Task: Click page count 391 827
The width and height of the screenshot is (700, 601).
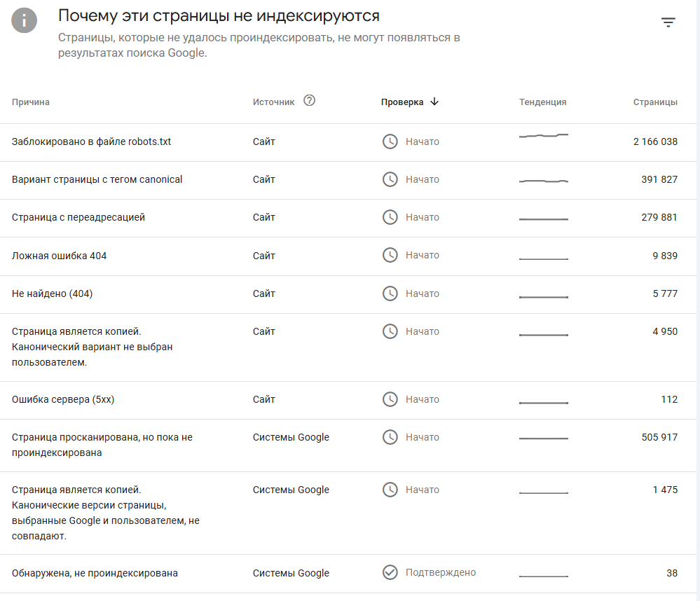Action: pyautogui.click(x=659, y=179)
